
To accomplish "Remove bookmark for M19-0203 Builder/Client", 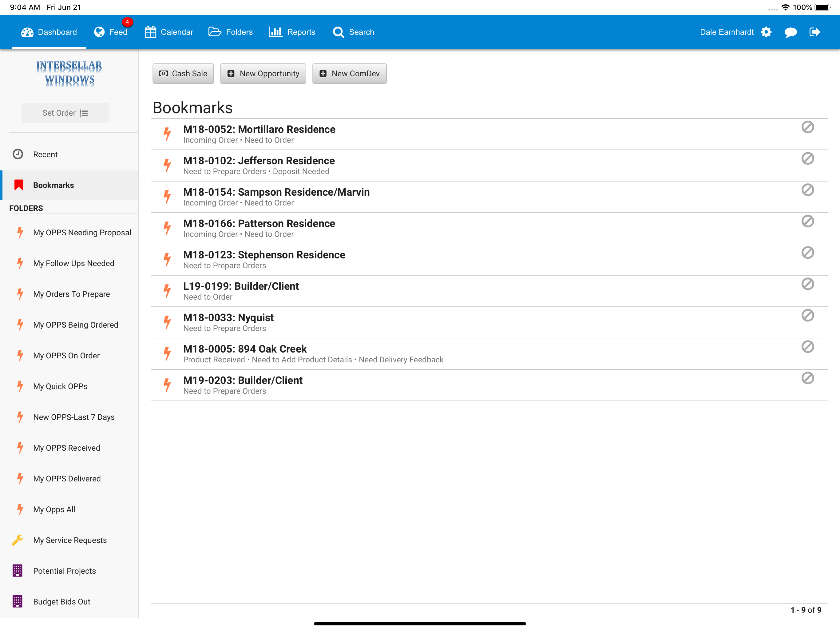I will 808,378.
